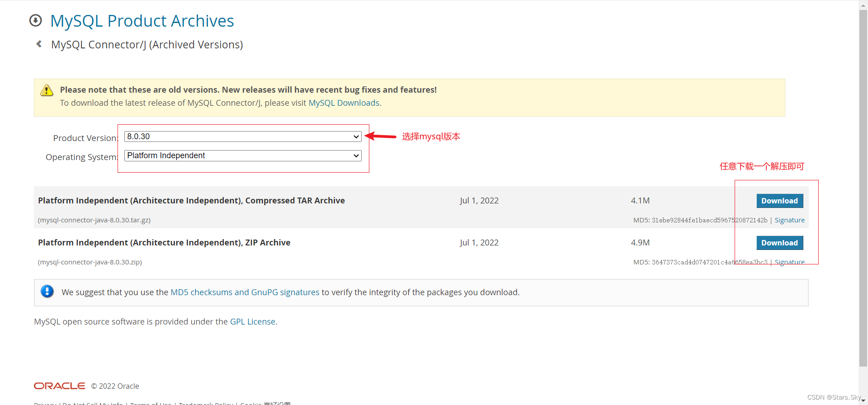868x405 pixels.
Task: Open MD5 checksums and GnuPG signatures link
Action: (245, 292)
